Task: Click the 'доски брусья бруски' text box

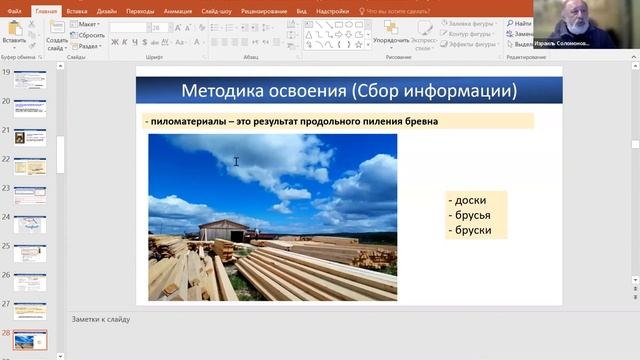Action: (x=476, y=215)
